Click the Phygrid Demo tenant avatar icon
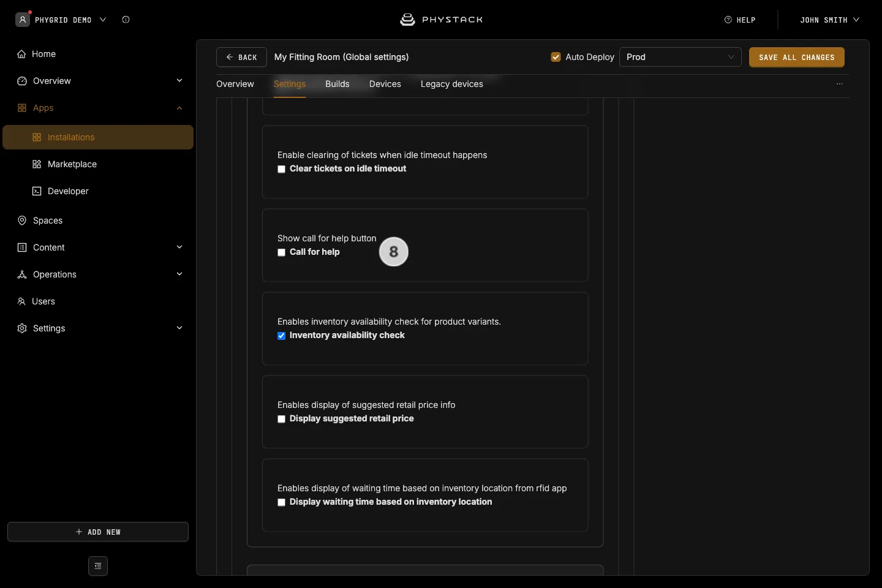 [23, 20]
